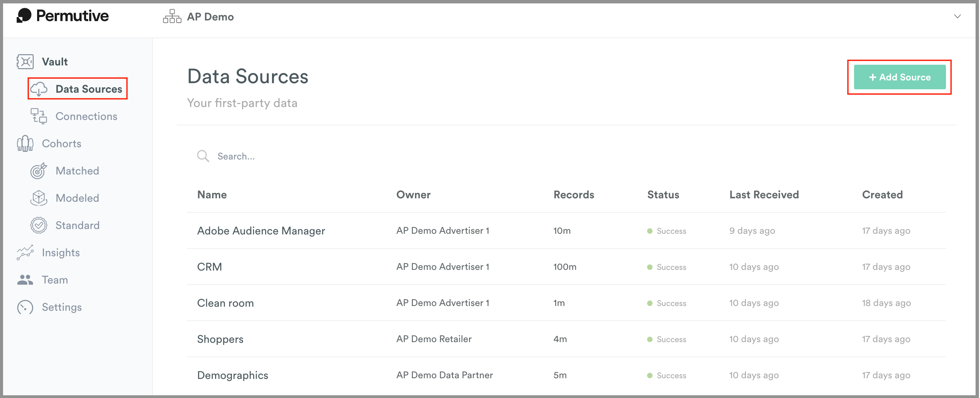Click the Status column header
The width and height of the screenshot is (980, 398).
[663, 195]
